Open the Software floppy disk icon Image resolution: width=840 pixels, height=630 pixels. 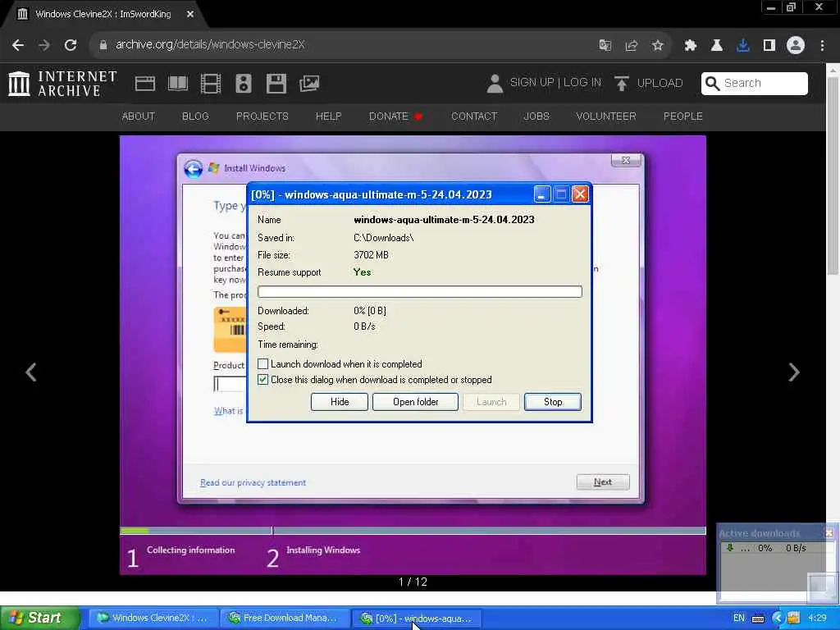click(276, 84)
